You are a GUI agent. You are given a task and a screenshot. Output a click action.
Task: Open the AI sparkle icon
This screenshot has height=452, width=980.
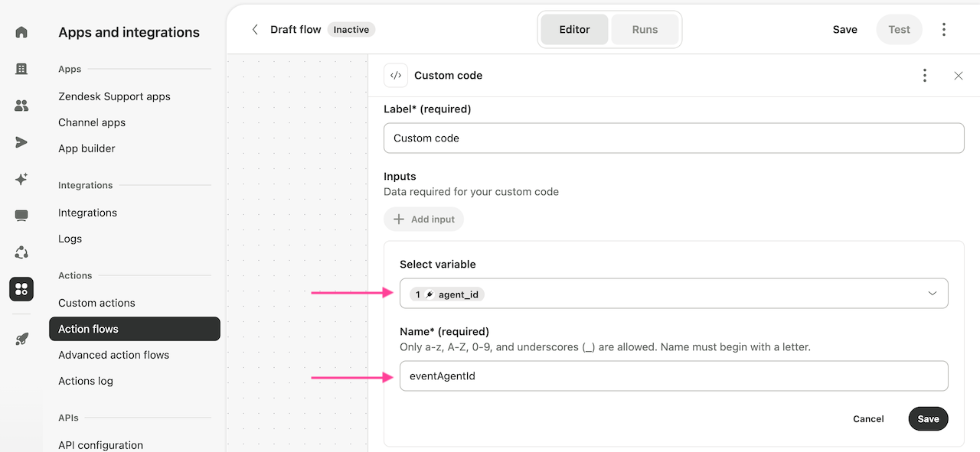pos(21,179)
